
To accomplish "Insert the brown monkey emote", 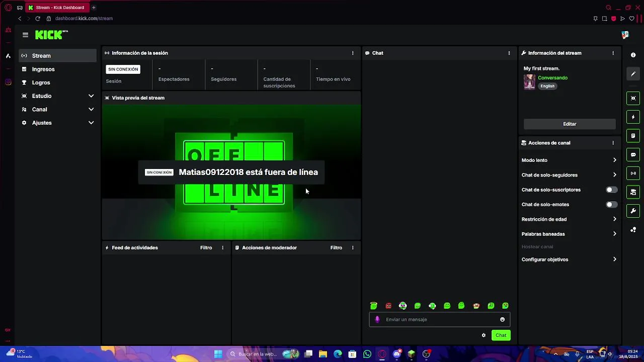I will click(476, 306).
